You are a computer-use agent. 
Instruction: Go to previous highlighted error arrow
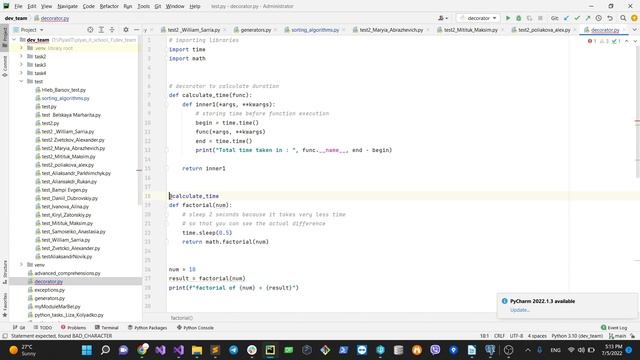pos(627,41)
